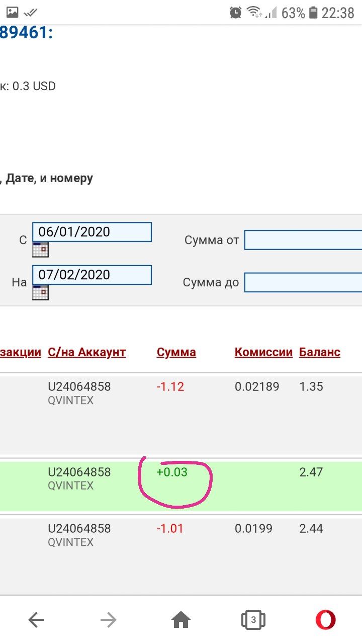Tap the alarm clock status icon
This screenshot has width=362, height=644.
[x=235, y=13]
